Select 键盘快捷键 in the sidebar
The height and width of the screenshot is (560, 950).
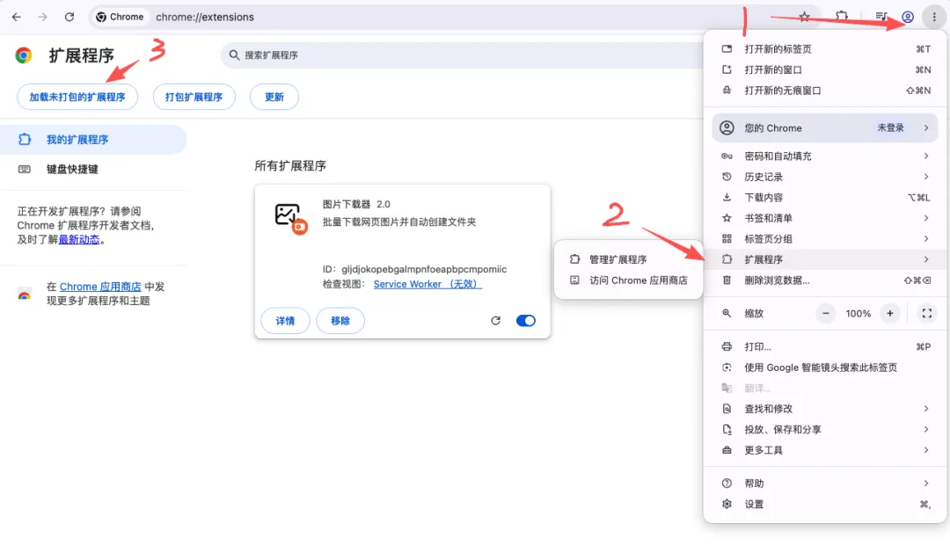(93, 169)
